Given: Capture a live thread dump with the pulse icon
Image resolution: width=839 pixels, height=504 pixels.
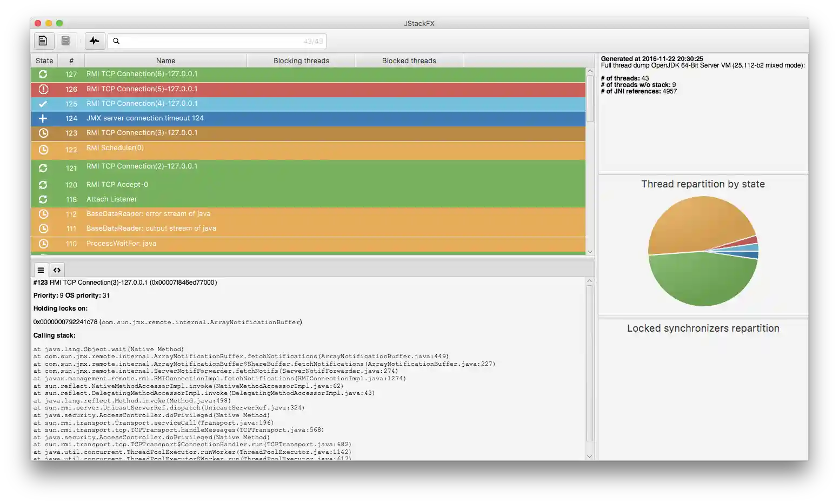Looking at the screenshot, I should (95, 41).
